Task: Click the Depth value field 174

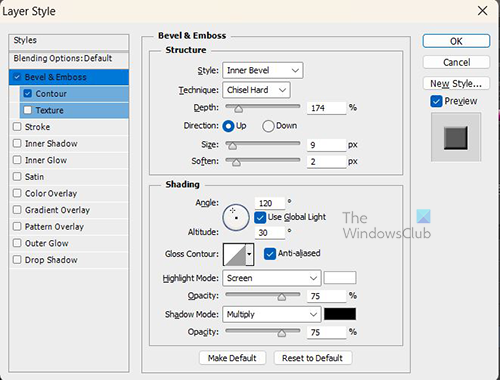Action: (x=326, y=108)
